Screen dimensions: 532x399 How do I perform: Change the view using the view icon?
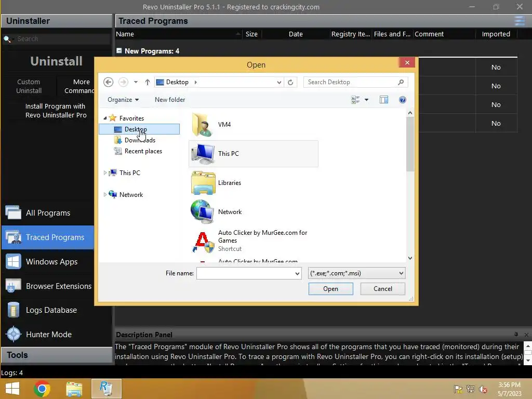(355, 100)
